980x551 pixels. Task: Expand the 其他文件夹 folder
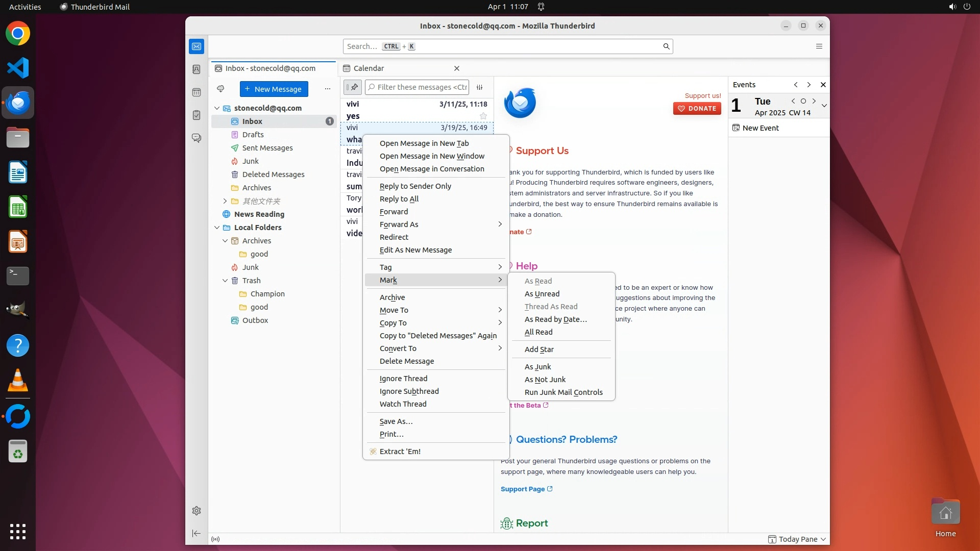click(x=225, y=201)
